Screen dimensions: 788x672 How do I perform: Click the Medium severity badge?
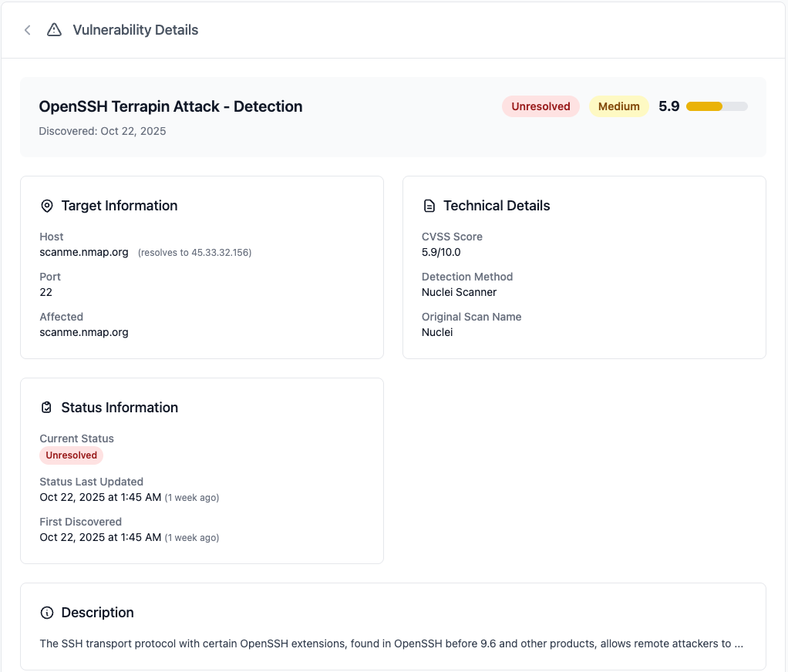[618, 106]
